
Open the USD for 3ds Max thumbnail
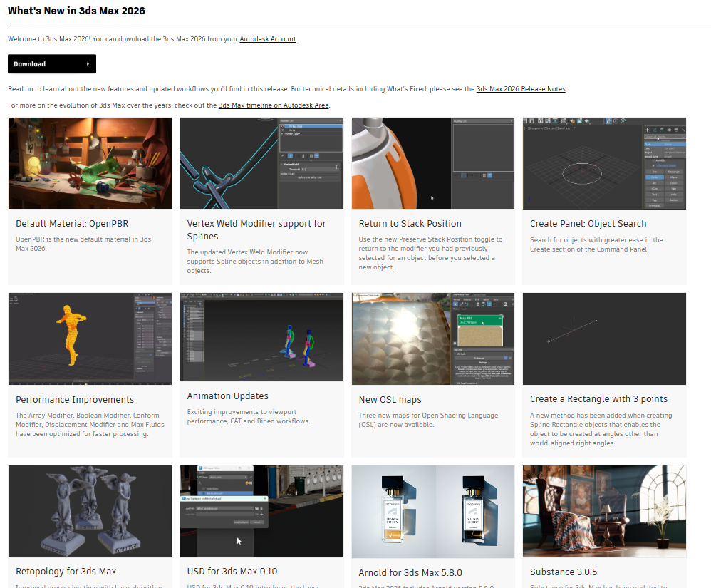click(x=261, y=511)
